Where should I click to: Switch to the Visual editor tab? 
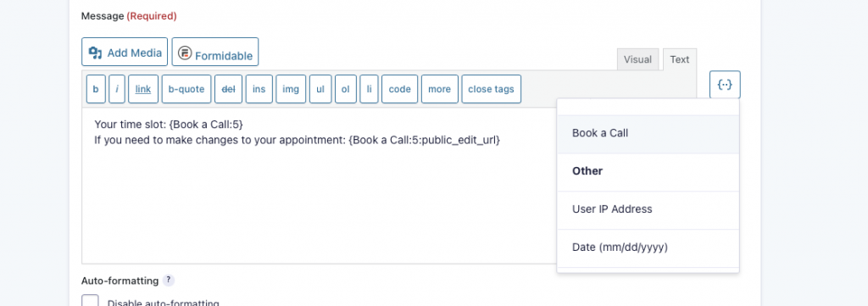tap(637, 59)
